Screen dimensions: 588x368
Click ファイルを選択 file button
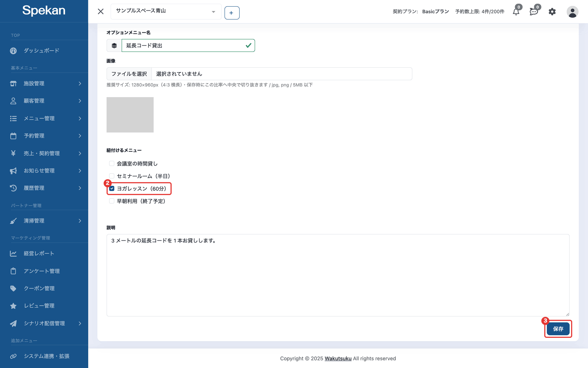click(129, 74)
